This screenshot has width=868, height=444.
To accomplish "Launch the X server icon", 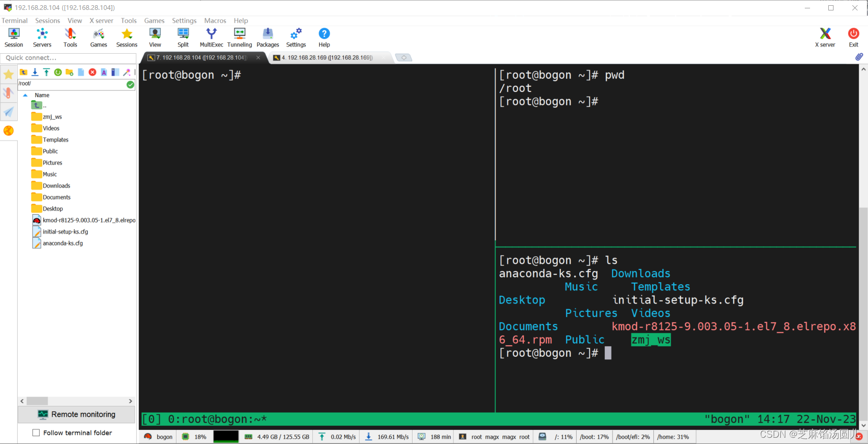I will point(825,38).
